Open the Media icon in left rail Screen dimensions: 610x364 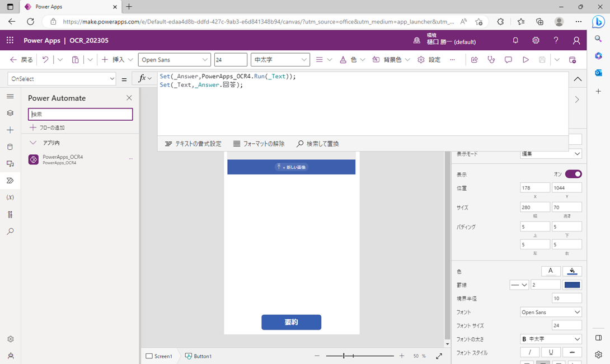click(x=10, y=164)
